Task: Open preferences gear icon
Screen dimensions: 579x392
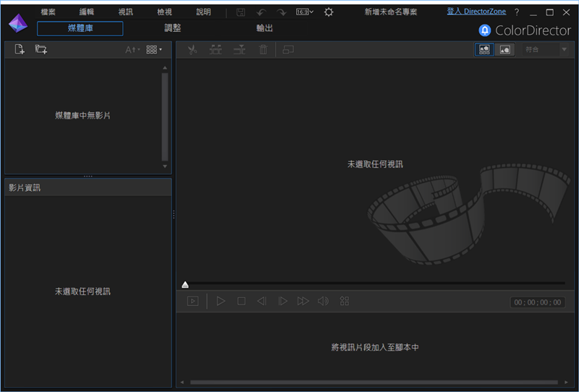Action: (x=329, y=12)
